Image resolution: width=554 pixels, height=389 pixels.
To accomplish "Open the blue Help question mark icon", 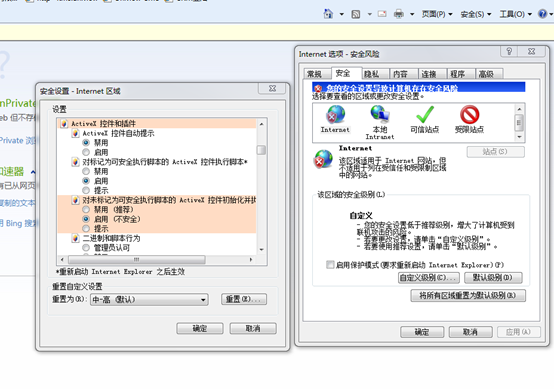I will tap(542, 14).
